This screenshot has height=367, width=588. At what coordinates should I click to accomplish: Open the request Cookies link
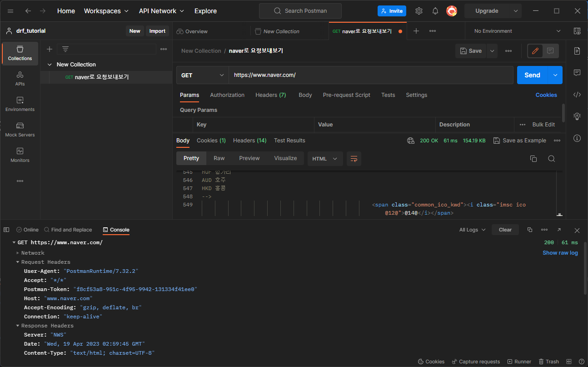546,95
